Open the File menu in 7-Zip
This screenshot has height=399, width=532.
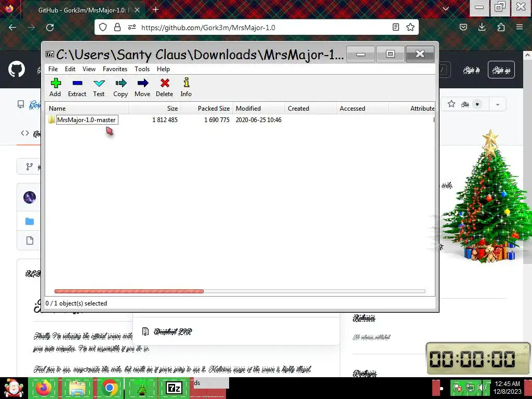coord(53,69)
